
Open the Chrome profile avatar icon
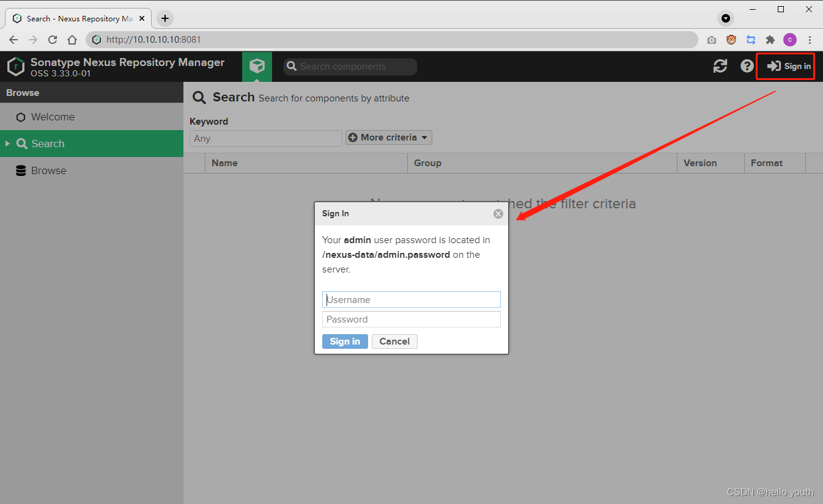pos(790,39)
